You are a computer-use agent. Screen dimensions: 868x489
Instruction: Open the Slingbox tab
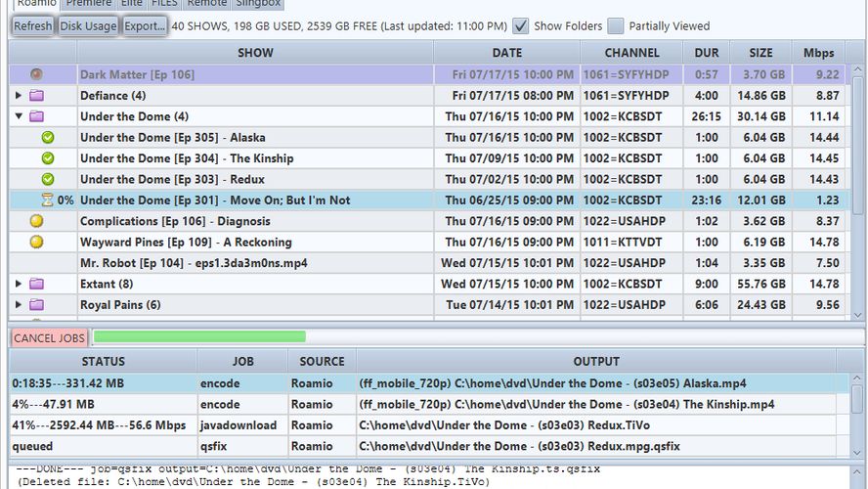[x=258, y=4]
